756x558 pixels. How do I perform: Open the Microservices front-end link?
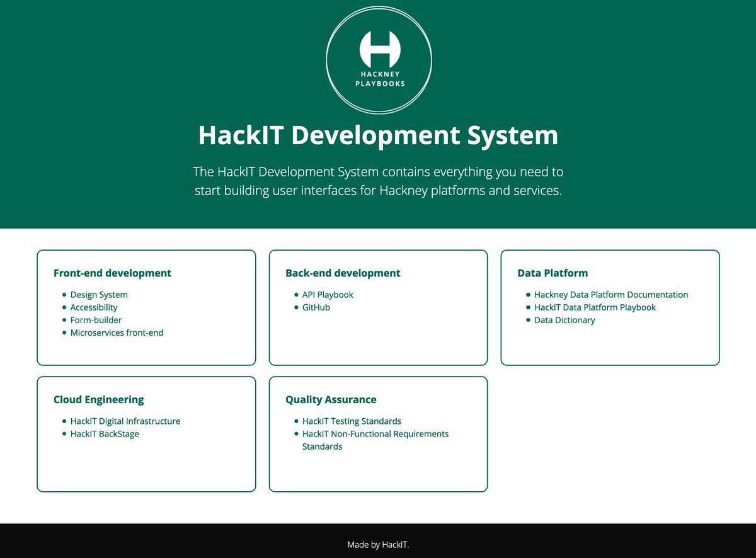coord(117,333)
